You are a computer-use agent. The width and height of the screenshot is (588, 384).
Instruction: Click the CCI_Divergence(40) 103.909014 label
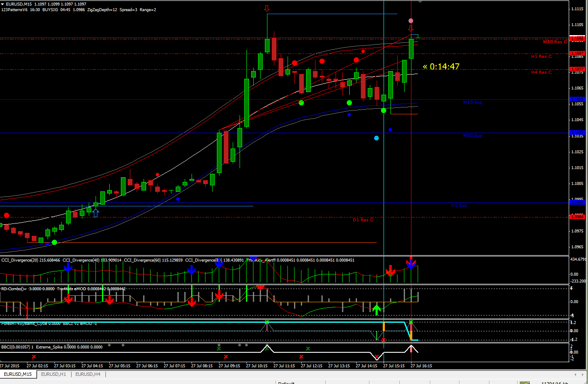(x=92, y=260)
